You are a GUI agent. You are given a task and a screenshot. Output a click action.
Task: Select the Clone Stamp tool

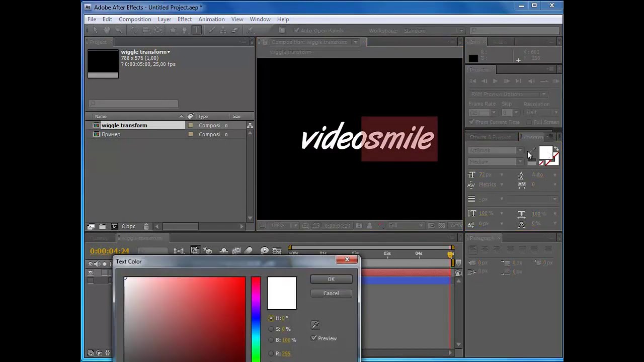click(x=223, y=31)
